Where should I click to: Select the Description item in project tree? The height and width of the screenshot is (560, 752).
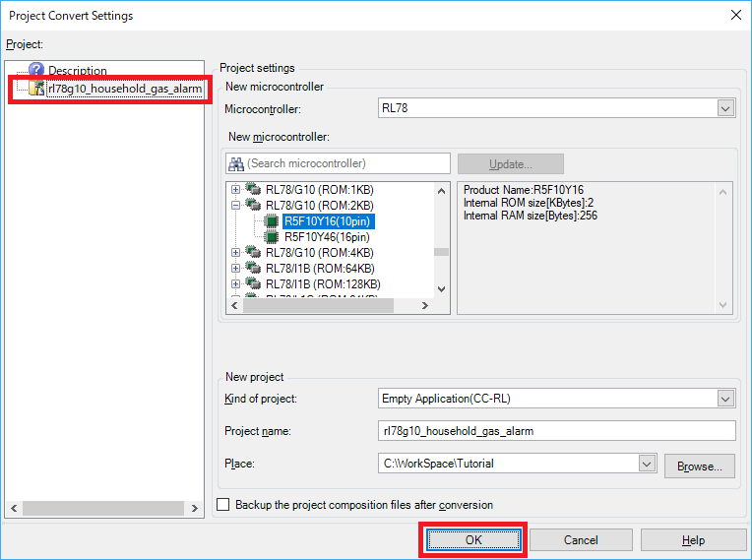click(78, 71)
